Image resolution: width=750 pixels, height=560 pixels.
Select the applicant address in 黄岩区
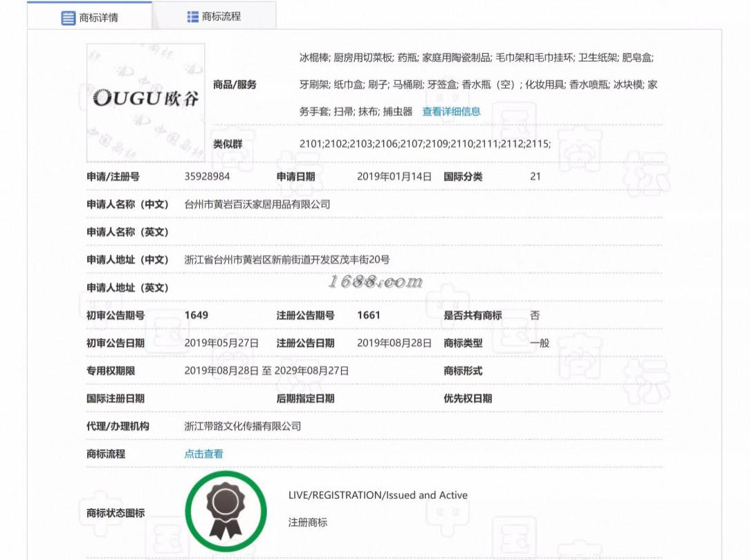(x=287, y=260)
